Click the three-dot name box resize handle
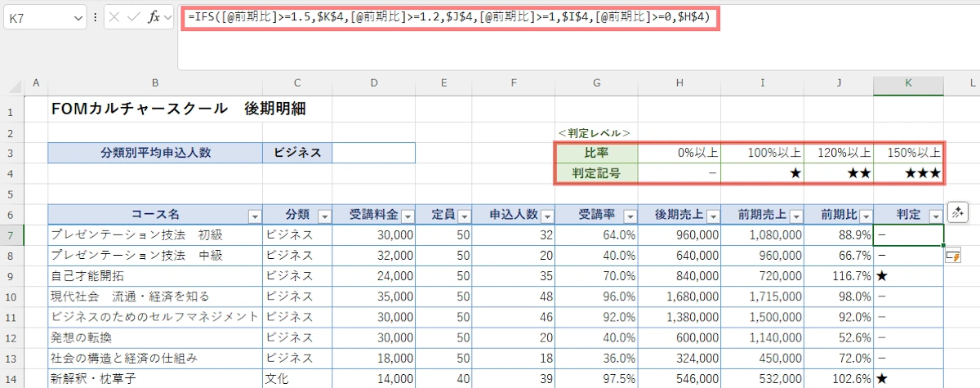 coord(96,17)
